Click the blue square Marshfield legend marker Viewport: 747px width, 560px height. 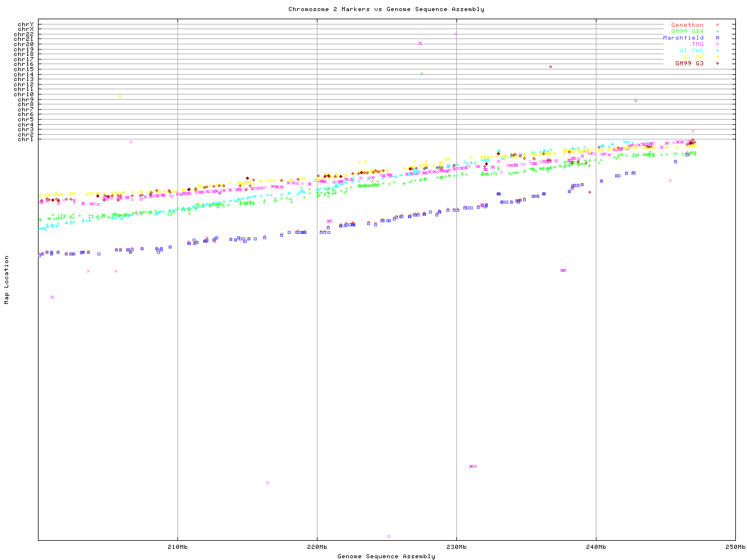click(x=717, y=38)
